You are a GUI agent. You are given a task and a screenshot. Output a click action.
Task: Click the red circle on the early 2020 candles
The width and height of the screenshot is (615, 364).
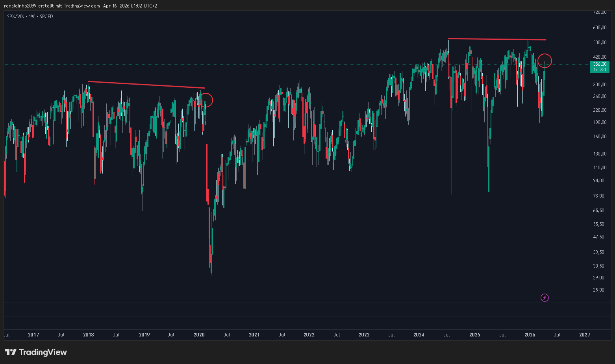pos(206,100)
